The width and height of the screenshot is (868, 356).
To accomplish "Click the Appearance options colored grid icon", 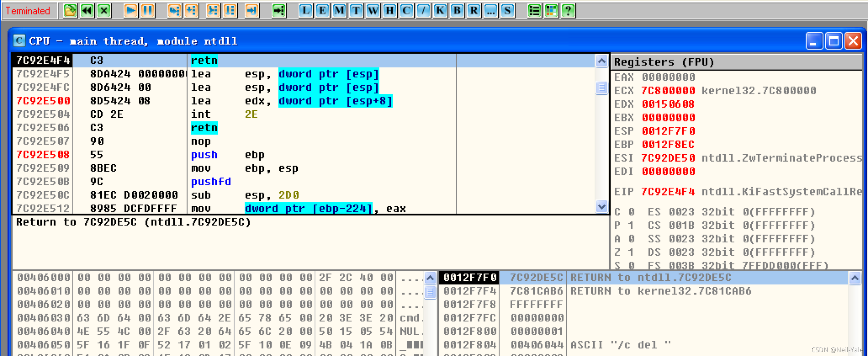I will (x=551, y=11).
